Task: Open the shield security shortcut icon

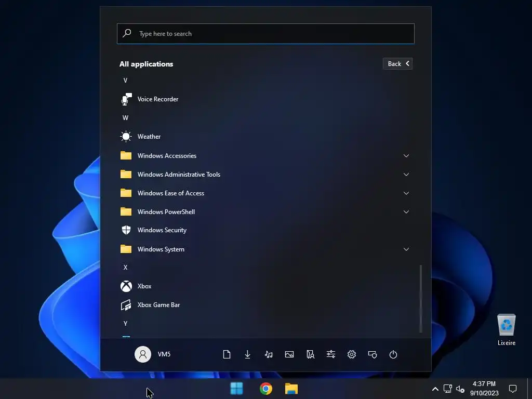Action: point(373,354)
